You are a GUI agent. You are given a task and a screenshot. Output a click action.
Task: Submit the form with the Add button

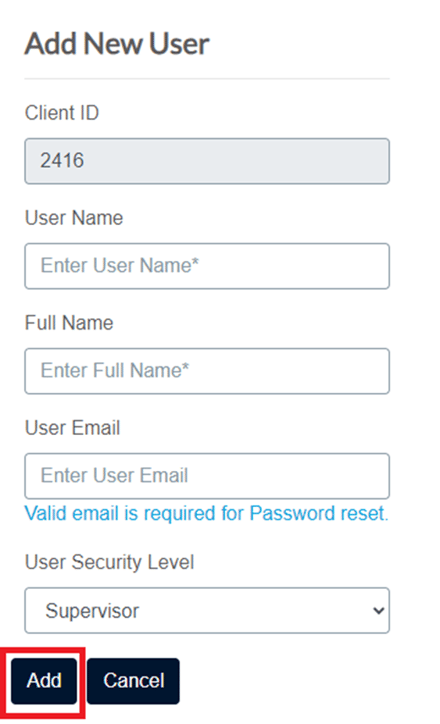tap(44, 681)
